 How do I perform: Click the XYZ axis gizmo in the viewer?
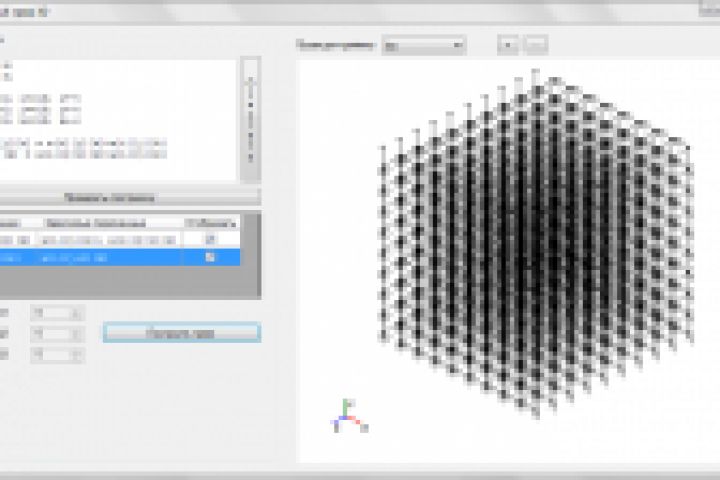349,417
